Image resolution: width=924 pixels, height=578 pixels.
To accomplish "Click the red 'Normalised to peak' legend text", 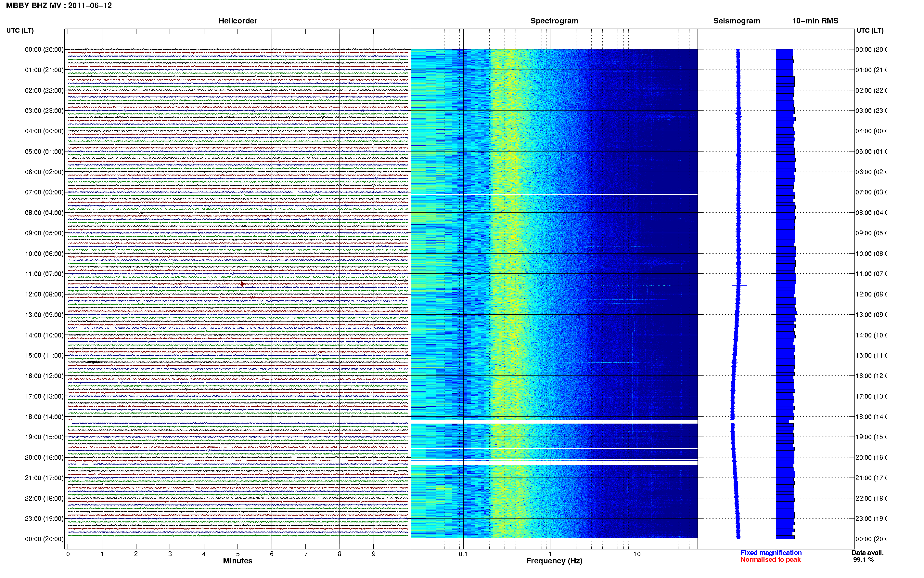I will point(770,560).
